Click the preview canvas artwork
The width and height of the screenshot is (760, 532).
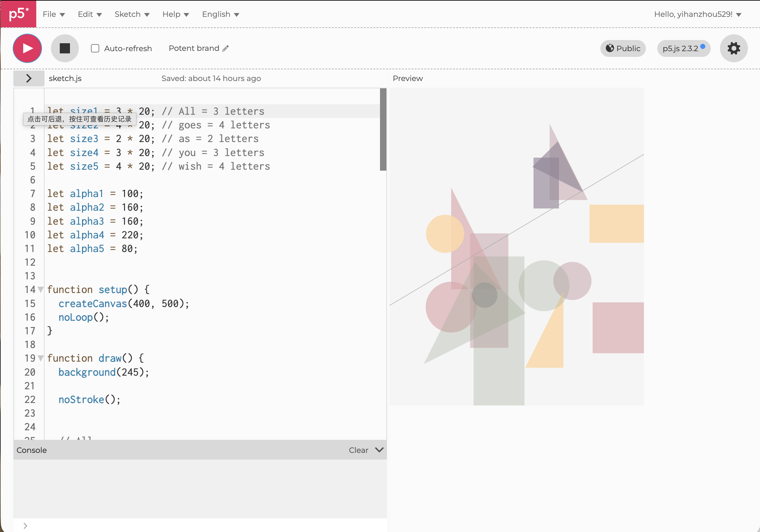click(517, 247)
